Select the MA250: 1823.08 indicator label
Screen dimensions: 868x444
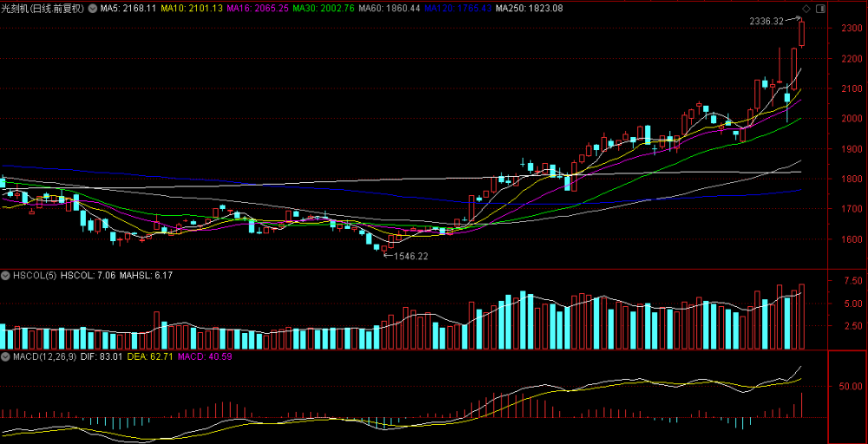tap(529, 9)
